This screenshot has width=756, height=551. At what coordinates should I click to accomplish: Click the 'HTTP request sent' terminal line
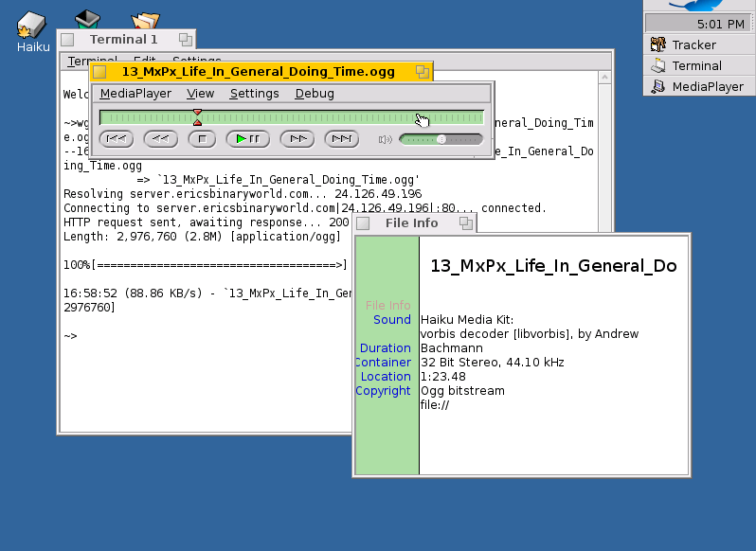[x=207, y=222]
